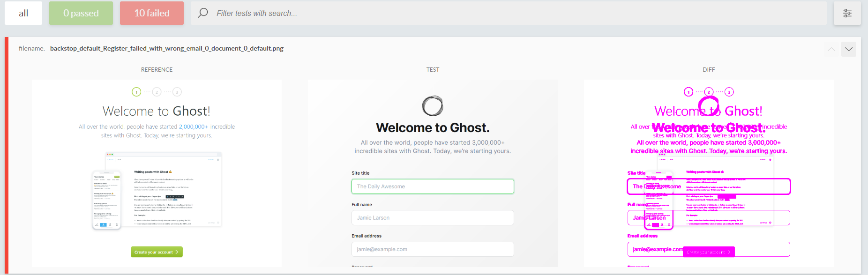Screen dimensions: 868x275
Task: Go to next test with down chevron
Action: (x=849, y=49)
